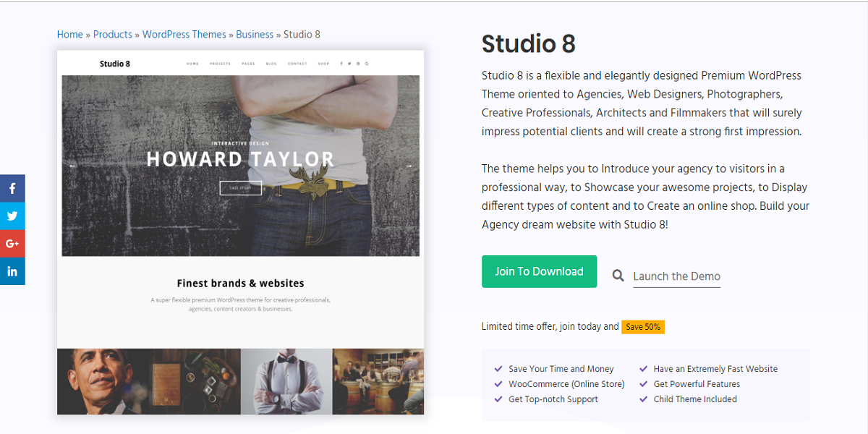This screenshot has height=434, width=868.
Task: Open WordPress Themes breadcrumb link
Action: 184,34
